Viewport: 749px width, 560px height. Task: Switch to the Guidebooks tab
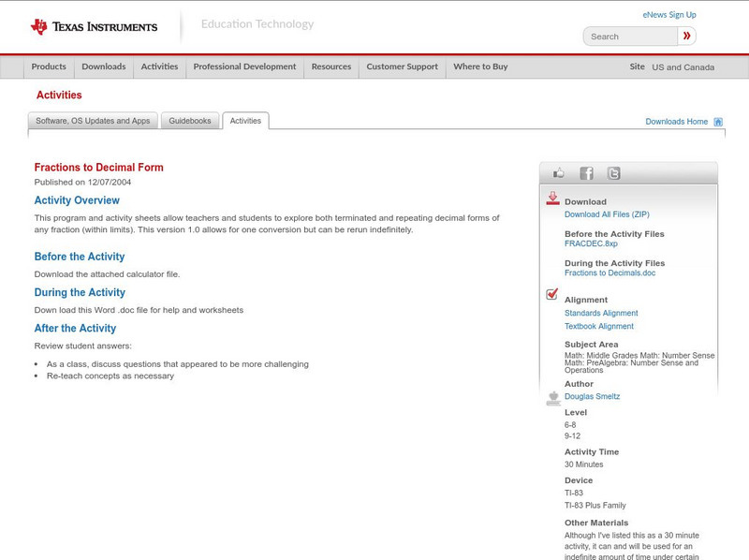[x=190, y=121]
